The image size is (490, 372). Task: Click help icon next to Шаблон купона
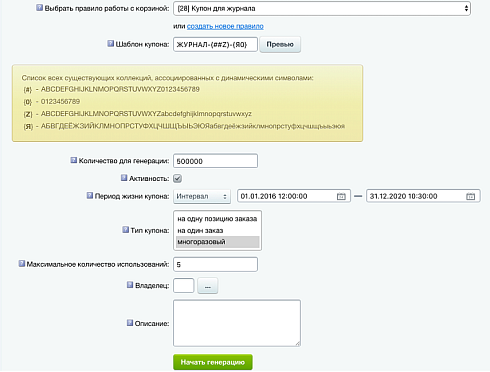111,44
